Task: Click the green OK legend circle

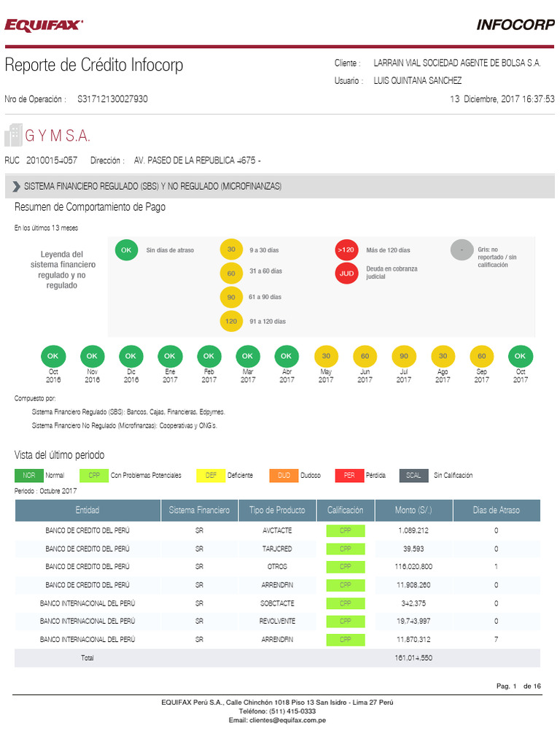Action: point(126,249)
